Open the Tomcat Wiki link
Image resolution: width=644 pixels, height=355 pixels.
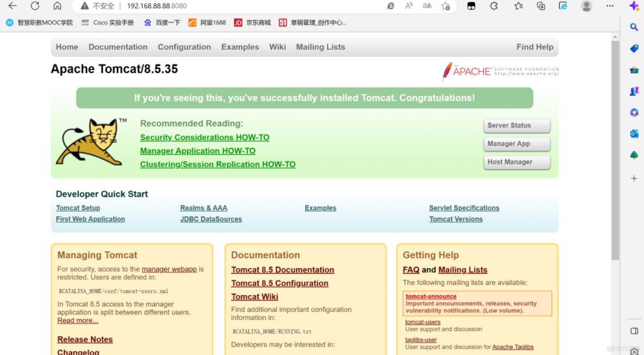(255, 297)
